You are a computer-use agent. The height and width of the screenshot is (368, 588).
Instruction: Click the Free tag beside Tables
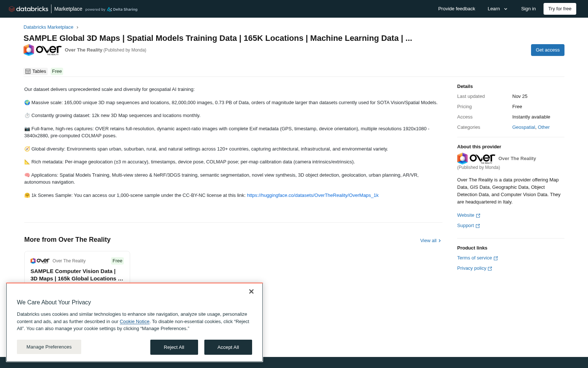tap(57, 71)
